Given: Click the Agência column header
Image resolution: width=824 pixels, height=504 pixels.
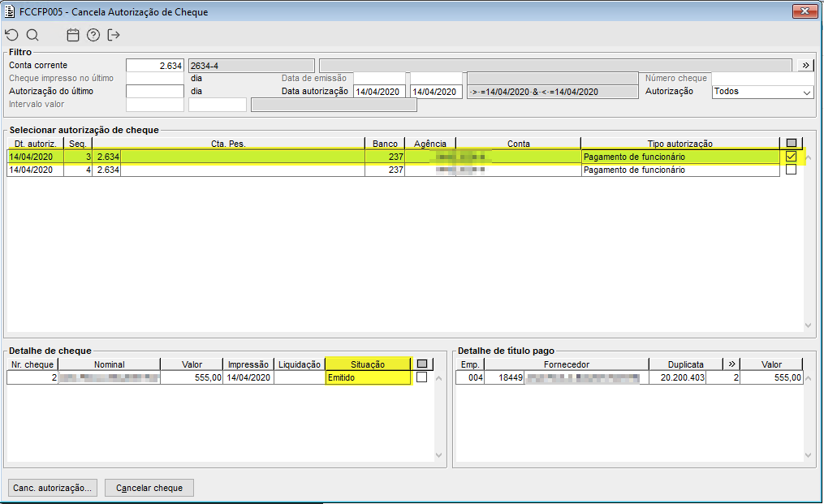Looking at the screenshot, I should tap(430, 144).
